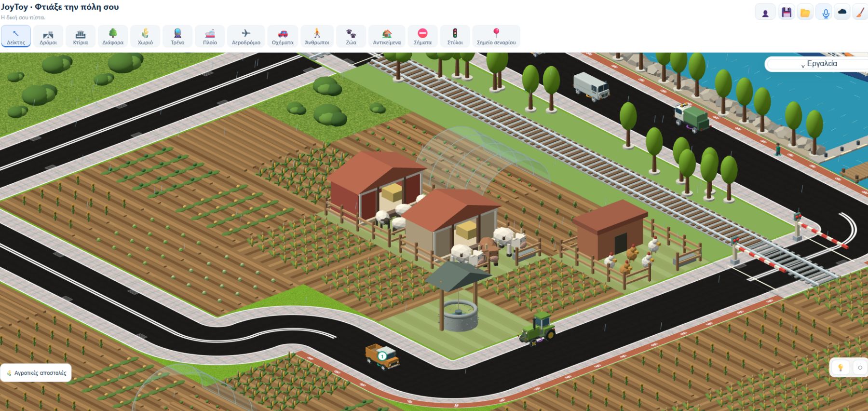Viewport: 868px width, 411px height.
Task: Open a saved track via the folder icon
Action: [805, 13]
